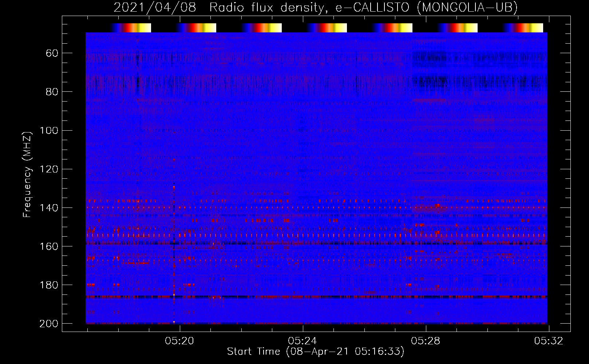This screenshot has height=364, width=589.
Task: Click the middle (fourth) color scale bar
Action: (x=327, y=28)
